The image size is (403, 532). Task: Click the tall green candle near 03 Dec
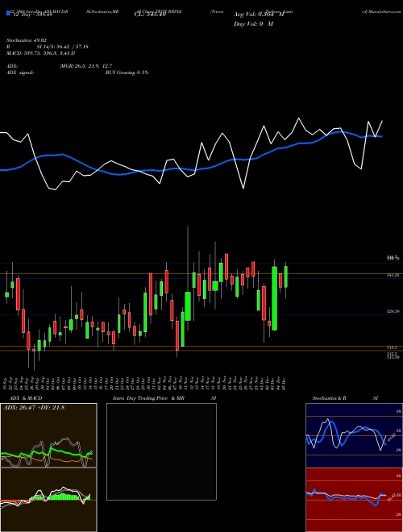pos(274,298)
